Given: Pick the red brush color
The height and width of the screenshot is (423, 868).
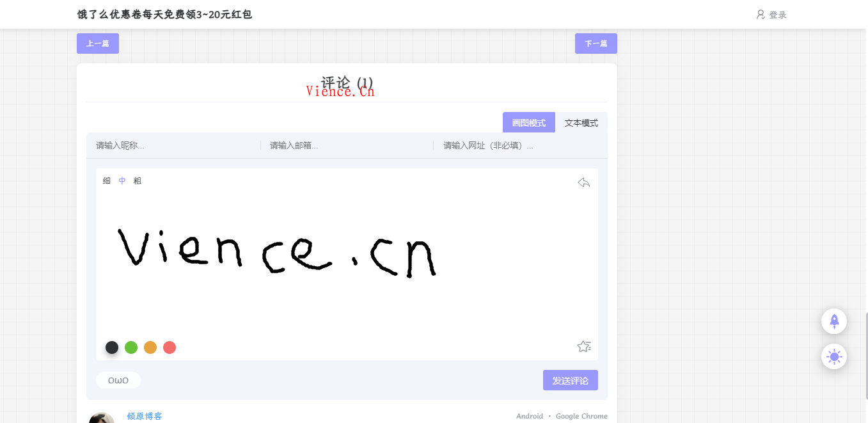Looking at the screenshot, I should (x=170, y=347).
